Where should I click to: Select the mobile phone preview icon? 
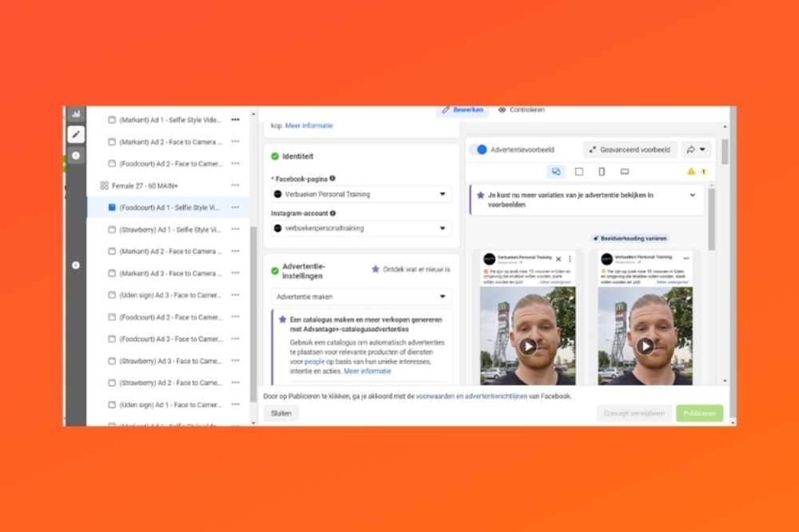click(602, 172)
